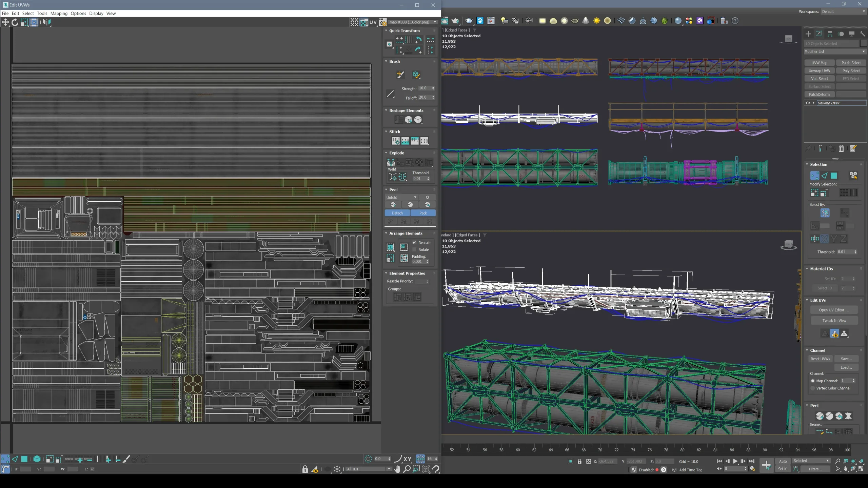This screenshot has width=868, height=488.
Task: Open the Mapping menu in Edit UVWs
Action: pos(59,13)
